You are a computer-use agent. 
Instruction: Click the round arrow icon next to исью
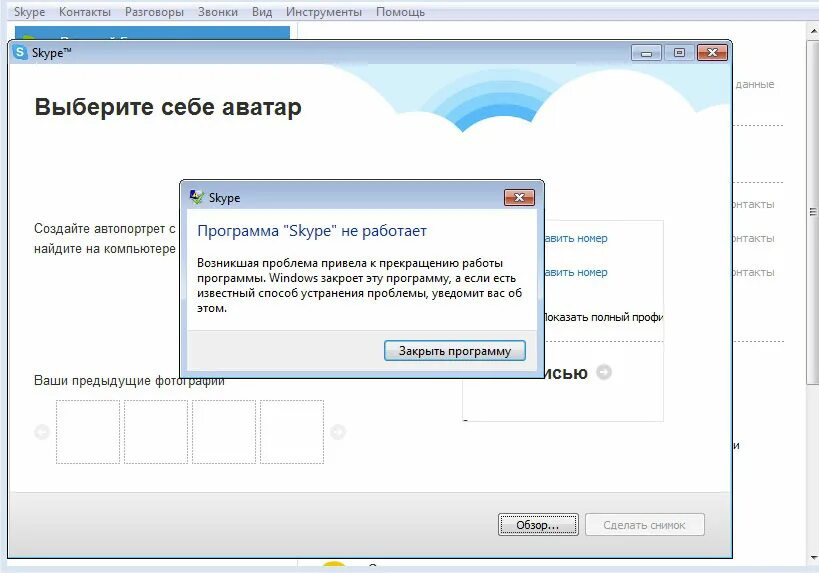click(x=604, y=372)
